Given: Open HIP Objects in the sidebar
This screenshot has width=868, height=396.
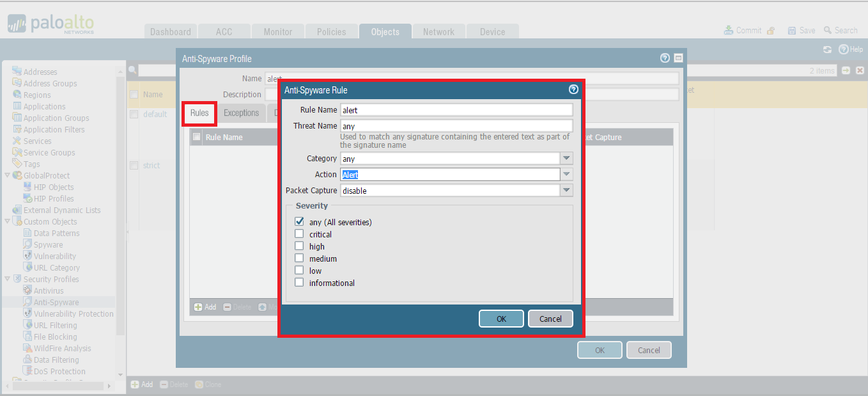Looking at the screenshot, I should coord(54,187).
